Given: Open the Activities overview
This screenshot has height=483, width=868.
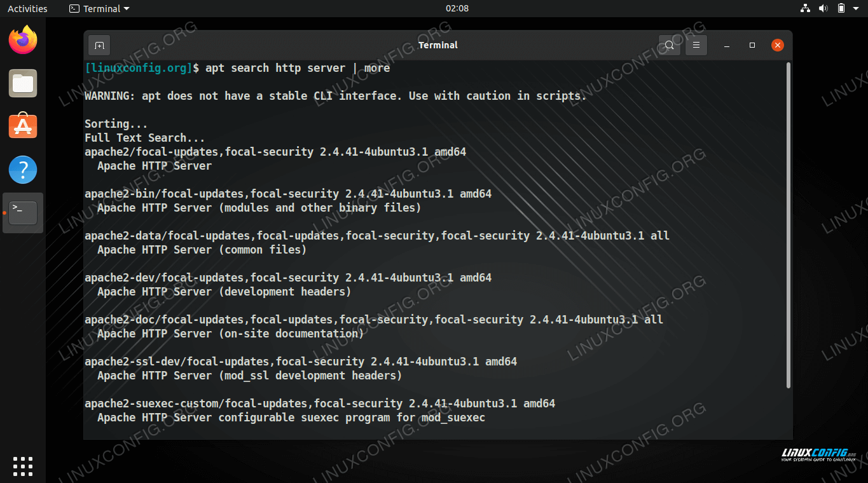Looking at the screenshot, I should 27,8.
